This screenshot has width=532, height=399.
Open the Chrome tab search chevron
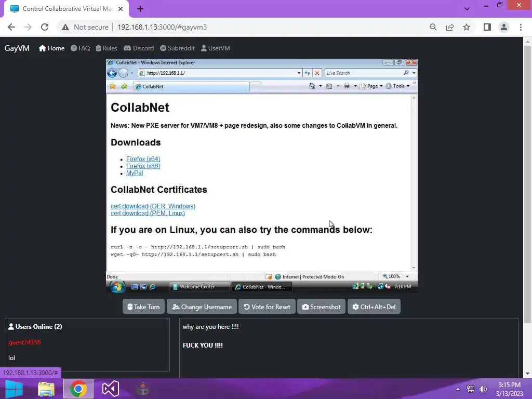coord(467,9)
